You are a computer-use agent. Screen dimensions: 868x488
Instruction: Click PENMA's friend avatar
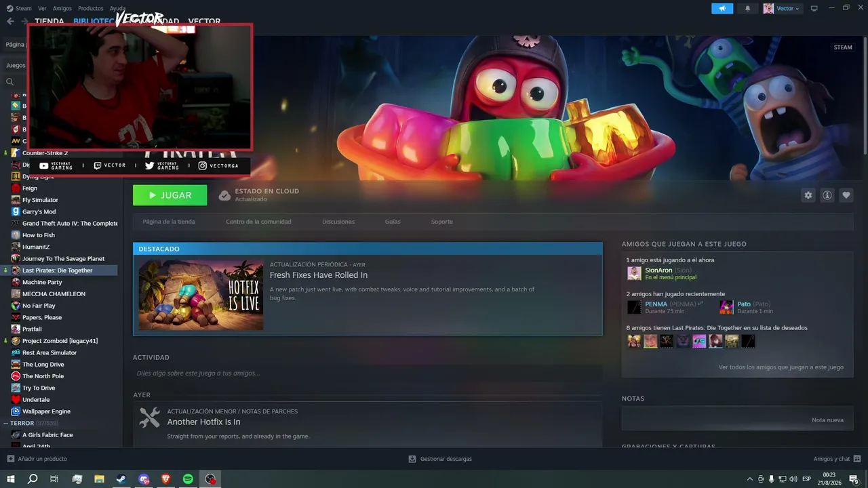pos(634,307)
